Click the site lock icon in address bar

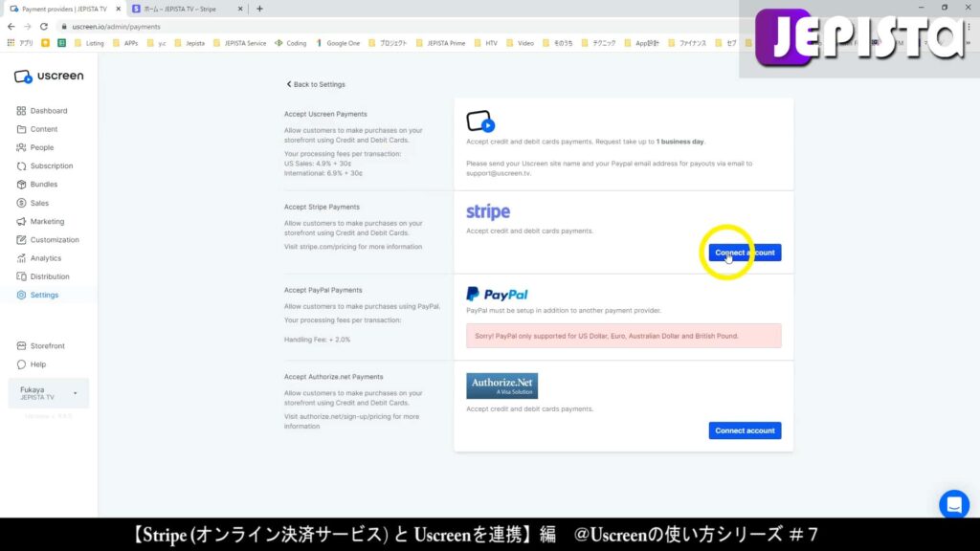coord(64,27)
